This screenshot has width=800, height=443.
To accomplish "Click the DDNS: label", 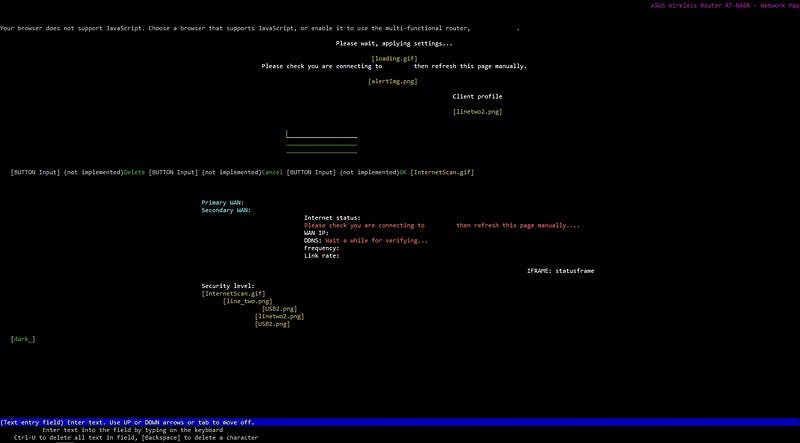I will (x=313, y=240).
